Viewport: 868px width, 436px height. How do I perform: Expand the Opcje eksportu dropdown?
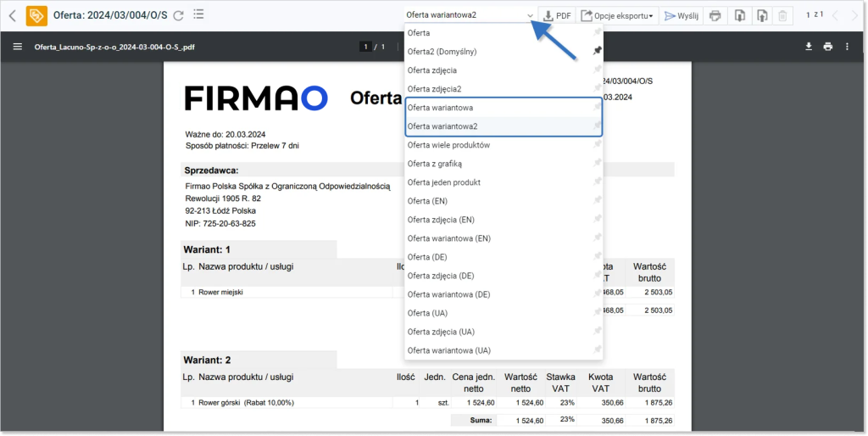(x=615, y=15)
